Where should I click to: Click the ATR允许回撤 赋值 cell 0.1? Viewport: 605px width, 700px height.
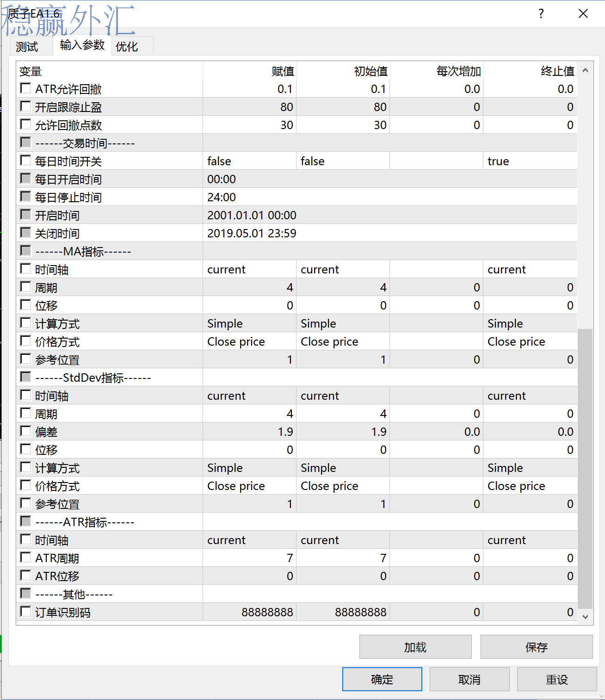250,89
